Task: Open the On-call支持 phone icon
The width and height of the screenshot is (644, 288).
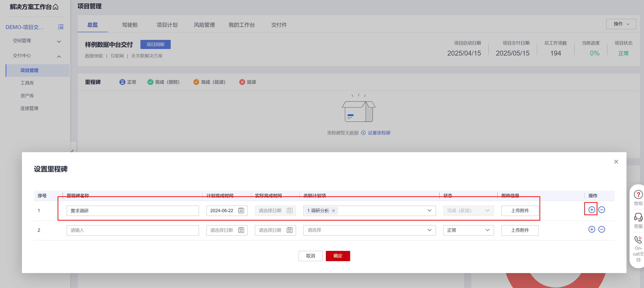Action: pos(638,240)
